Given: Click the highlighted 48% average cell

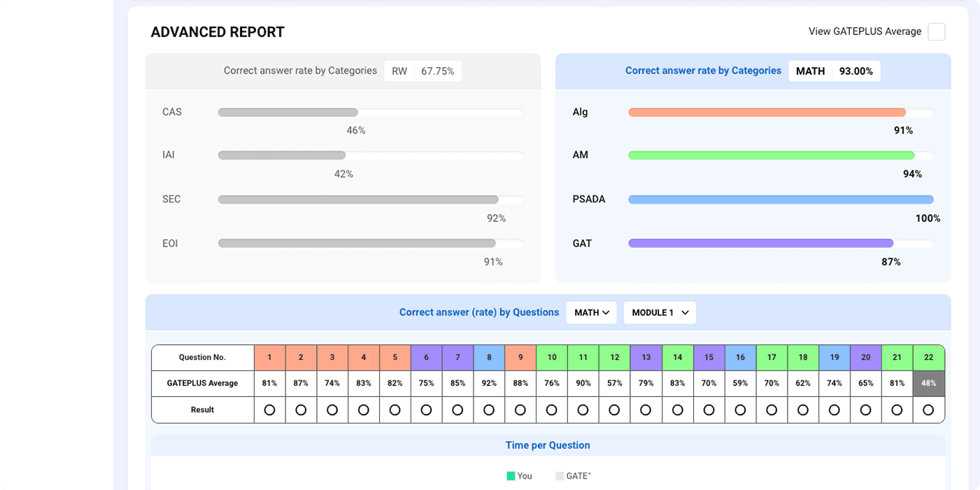Looking at the screenshot, I should coord(928,383).
